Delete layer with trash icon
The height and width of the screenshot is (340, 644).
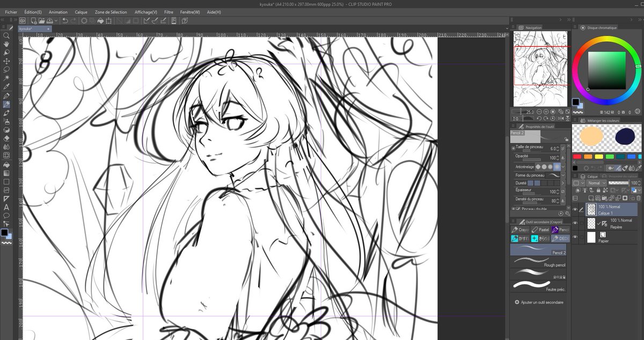638,198
